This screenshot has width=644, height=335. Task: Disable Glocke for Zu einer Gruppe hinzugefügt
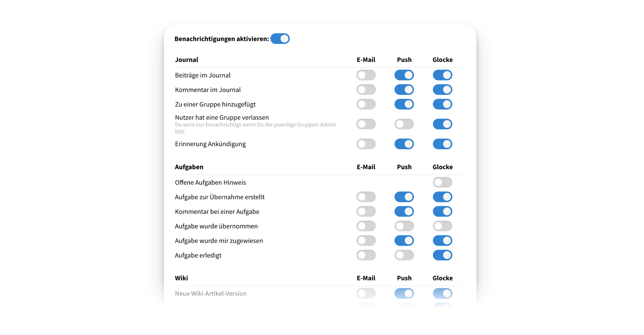(x=442, y=104)
